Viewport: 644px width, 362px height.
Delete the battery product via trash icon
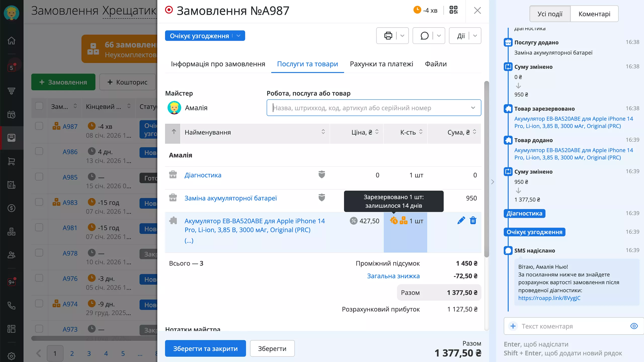tap(473, 220)
